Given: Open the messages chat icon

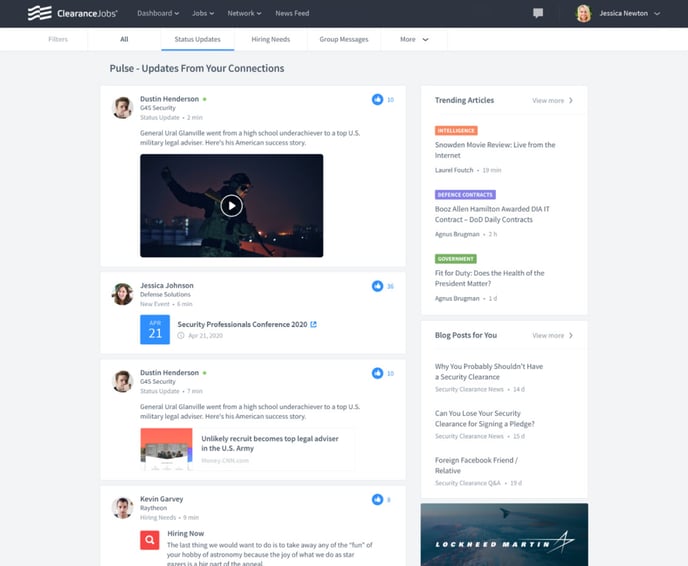Looking at the screenshot, I should pos(538,13).
